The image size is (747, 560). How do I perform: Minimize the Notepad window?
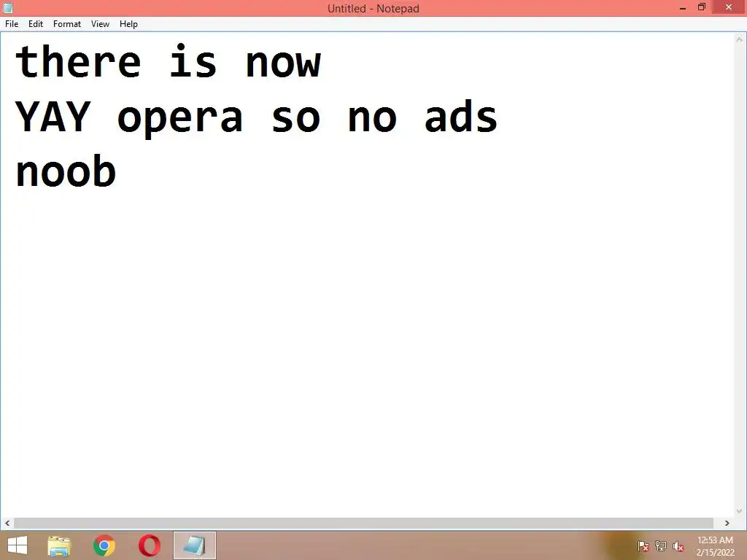coord(682,7)
